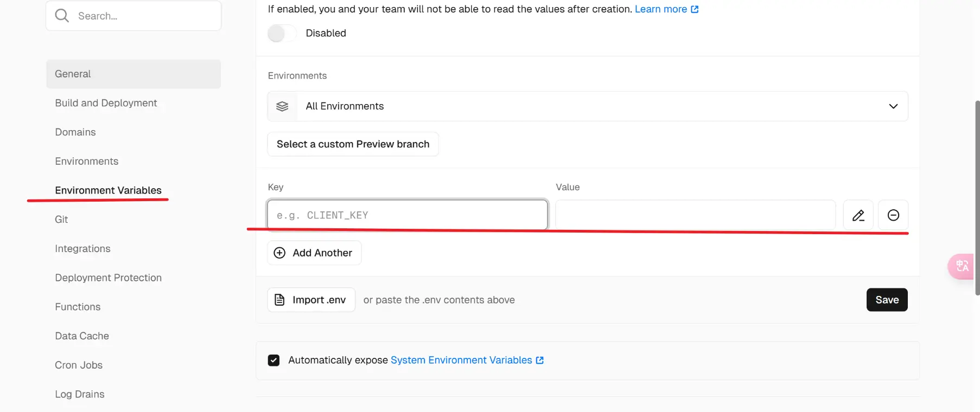Image resolution: width=980 pixels, height=412 pixels.
Task: Click the search magnifier icon
Action: pos(62,16)
